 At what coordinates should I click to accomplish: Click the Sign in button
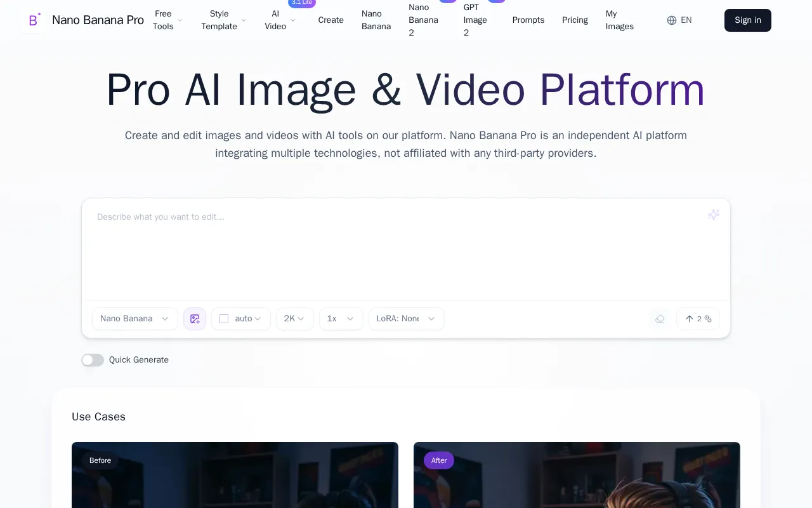(x=748, y=20)
